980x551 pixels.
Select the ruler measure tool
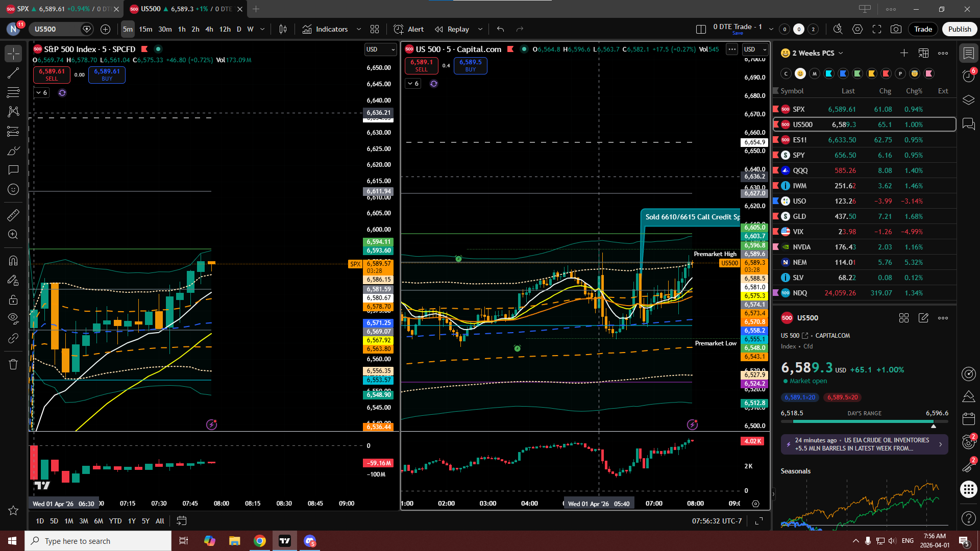tap(13, 215)
